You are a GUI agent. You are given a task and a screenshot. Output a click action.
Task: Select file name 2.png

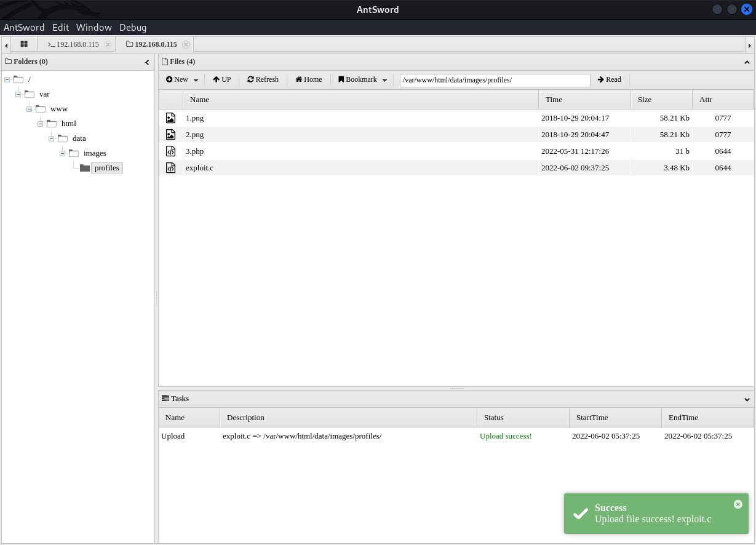pos(194,134)
